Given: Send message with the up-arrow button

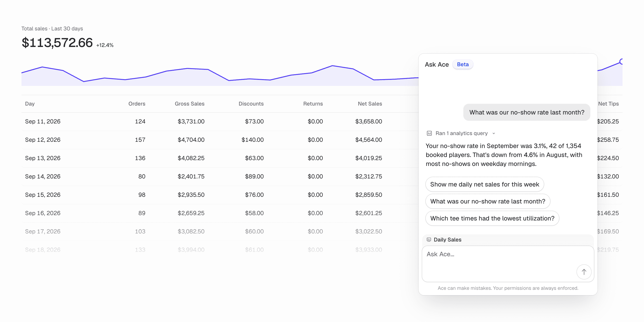Looking at the screenshot, I should (584, 272).
